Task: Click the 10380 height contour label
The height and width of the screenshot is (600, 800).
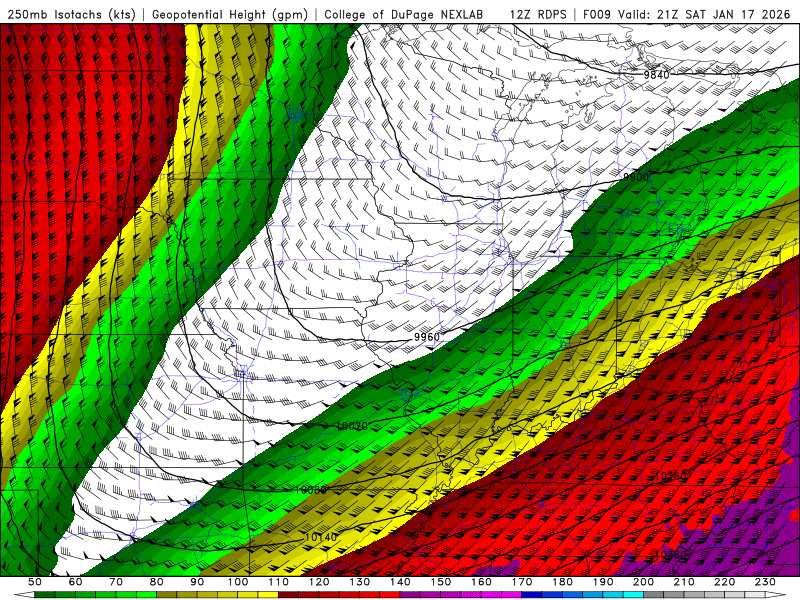Action: (x=670, y=554)
